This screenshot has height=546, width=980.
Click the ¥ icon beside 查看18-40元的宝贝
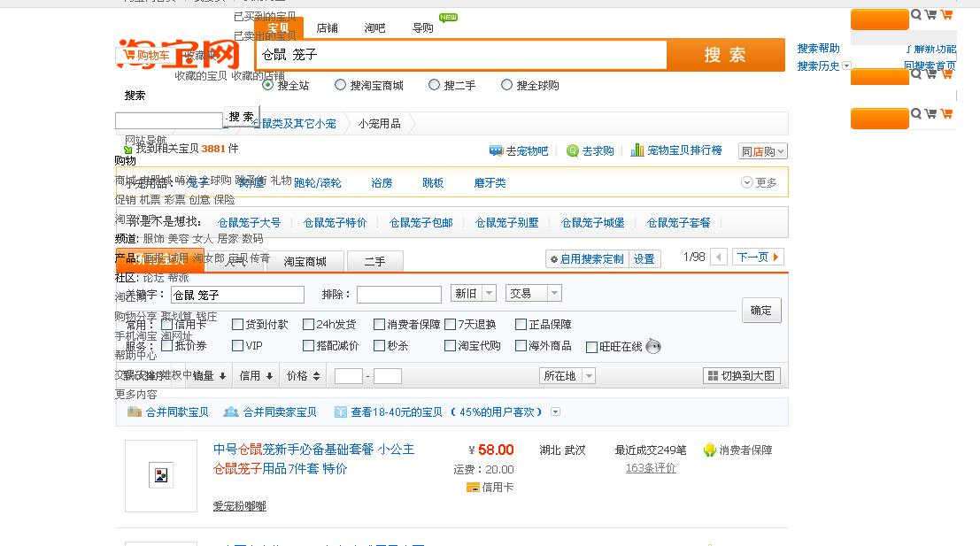click(x=340, y=411)
